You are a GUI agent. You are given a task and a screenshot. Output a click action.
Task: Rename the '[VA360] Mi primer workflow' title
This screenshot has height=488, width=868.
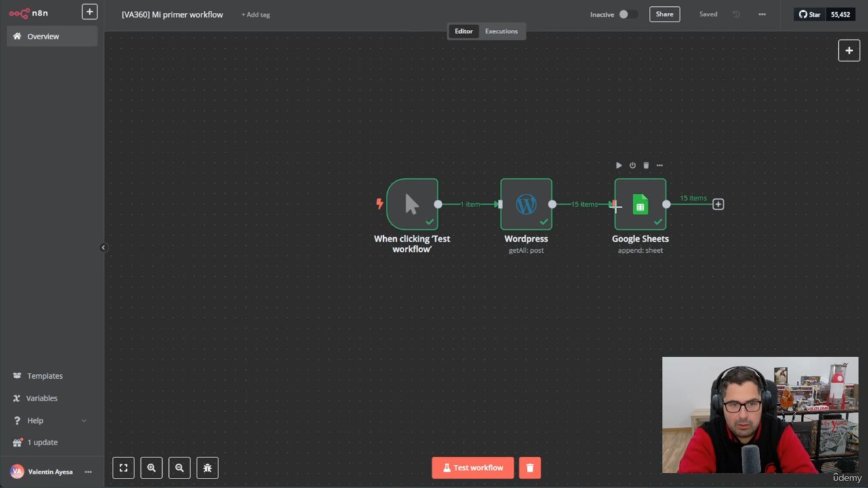pos(172,14)
